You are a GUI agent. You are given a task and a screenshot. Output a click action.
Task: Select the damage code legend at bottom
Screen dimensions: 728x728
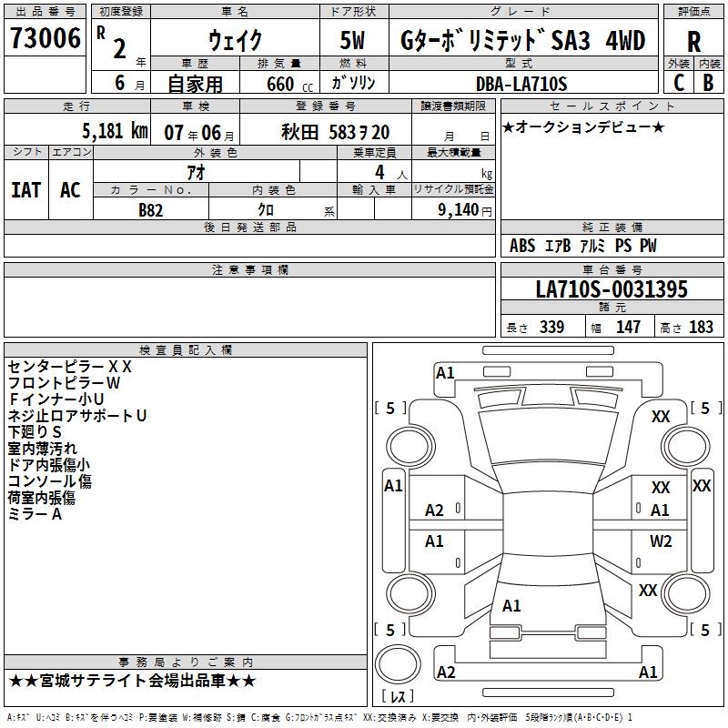tap(319, 718)
